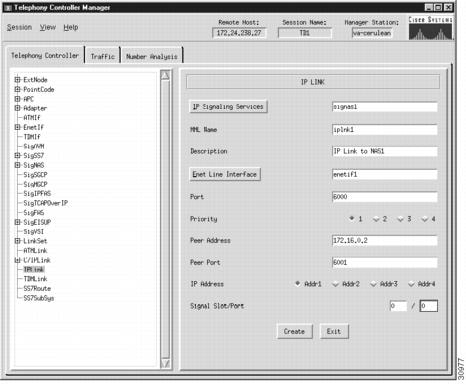The height and width of the screenshot is (385, 466).
Task: Expand the SigSS7 tree node
Action: [17, 155]
